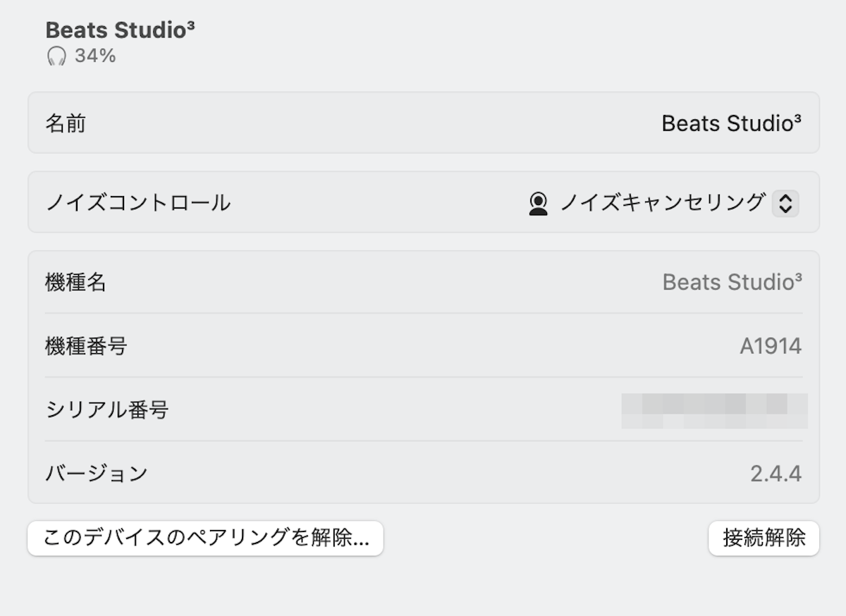This screenshot has height=616, width=846.
Task: Click the 機種番号 row label
Action: pyautogui.click(x=86, y=346)
